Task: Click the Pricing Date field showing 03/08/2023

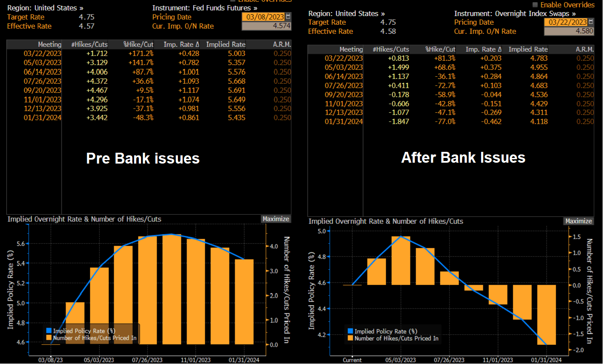Action: coord(263,17)
